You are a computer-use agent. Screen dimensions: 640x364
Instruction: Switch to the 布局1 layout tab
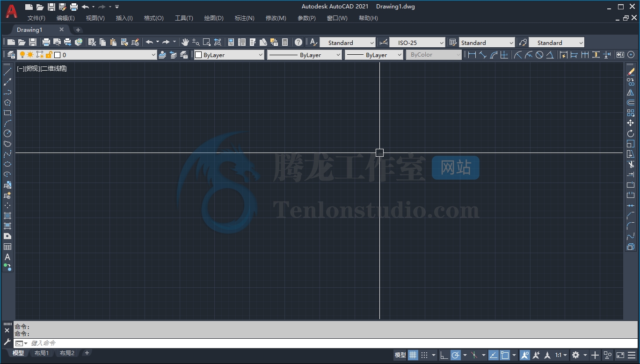42,353
